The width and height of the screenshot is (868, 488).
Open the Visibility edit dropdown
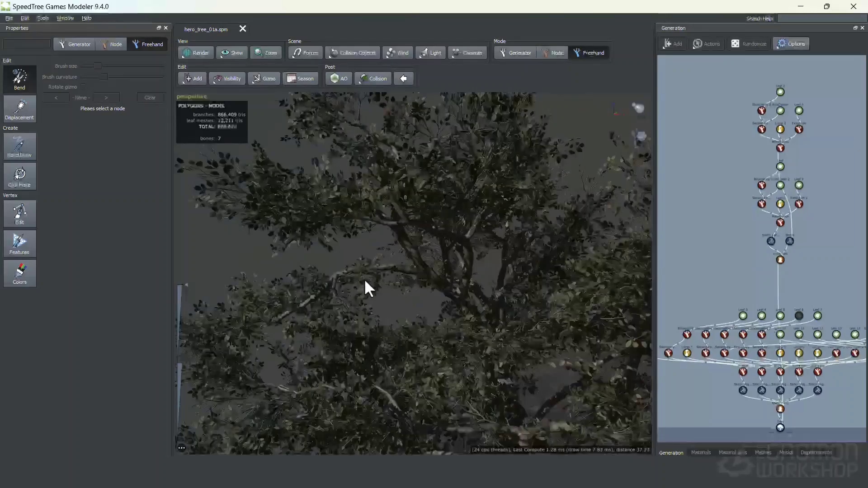[227, 79]
